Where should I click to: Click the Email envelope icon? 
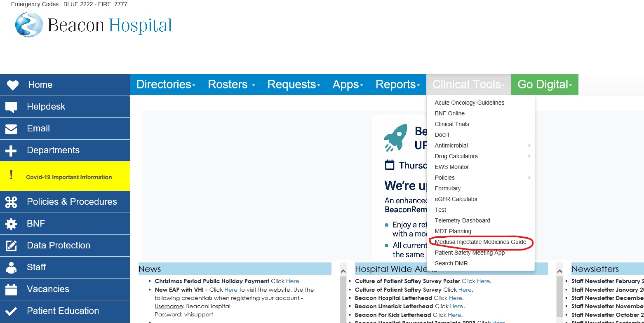(11, 129)
